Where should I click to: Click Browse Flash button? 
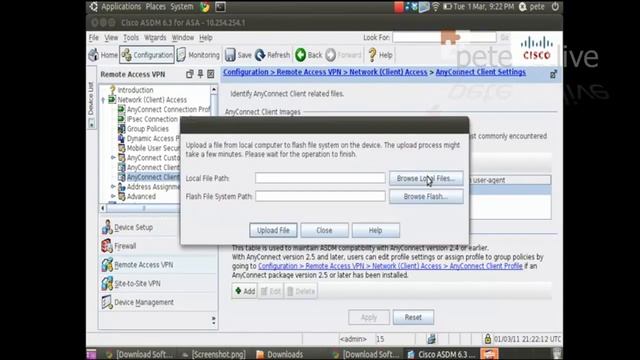click(426, 197)
